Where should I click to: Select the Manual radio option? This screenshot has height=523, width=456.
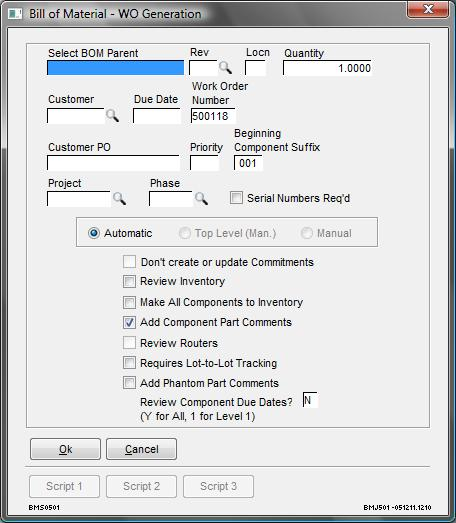307,233
